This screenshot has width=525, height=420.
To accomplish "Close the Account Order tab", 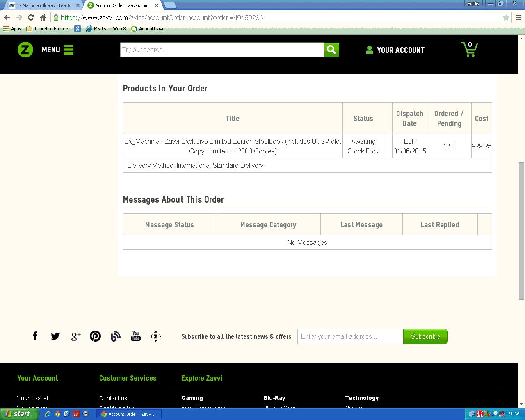I will 157,5.
